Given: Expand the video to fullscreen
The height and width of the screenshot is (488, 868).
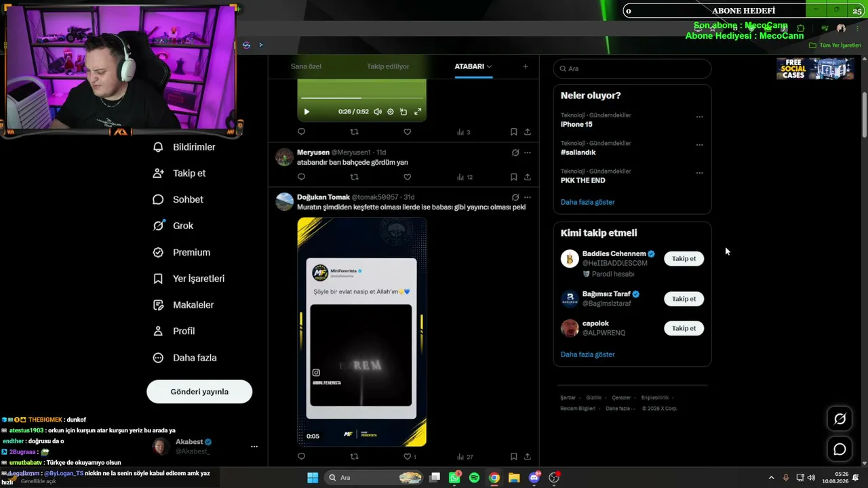Looking at the screenshot, I should (418, 112).
